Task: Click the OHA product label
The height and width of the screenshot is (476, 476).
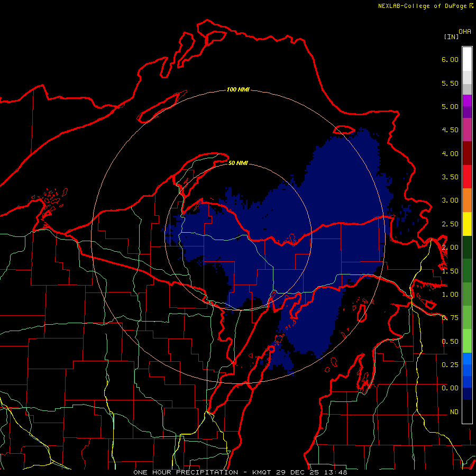Action: [465, 32]
